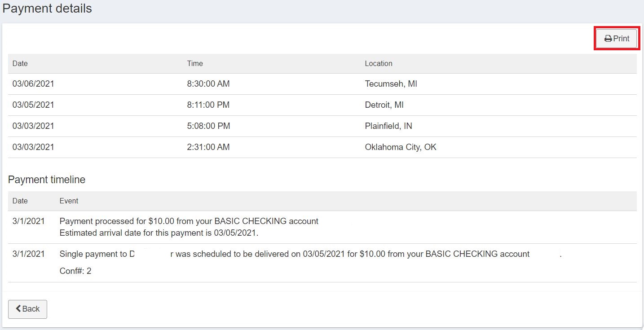Click the printer icon in Print button

[608, 39]
